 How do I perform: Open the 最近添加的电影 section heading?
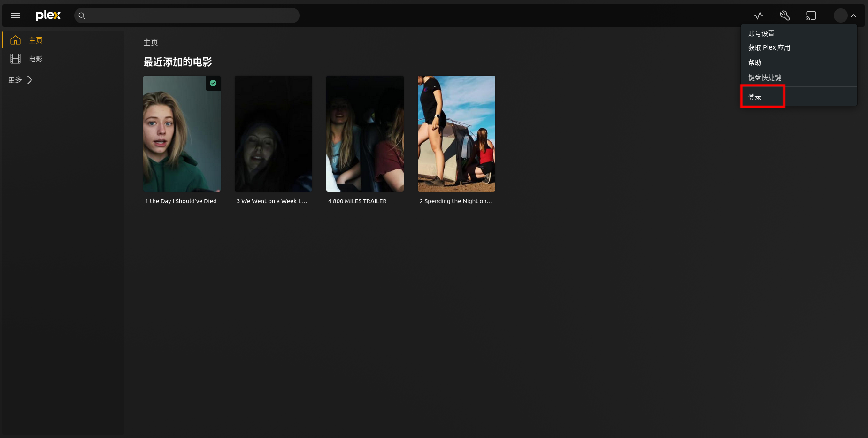click(x=177, y=62)
